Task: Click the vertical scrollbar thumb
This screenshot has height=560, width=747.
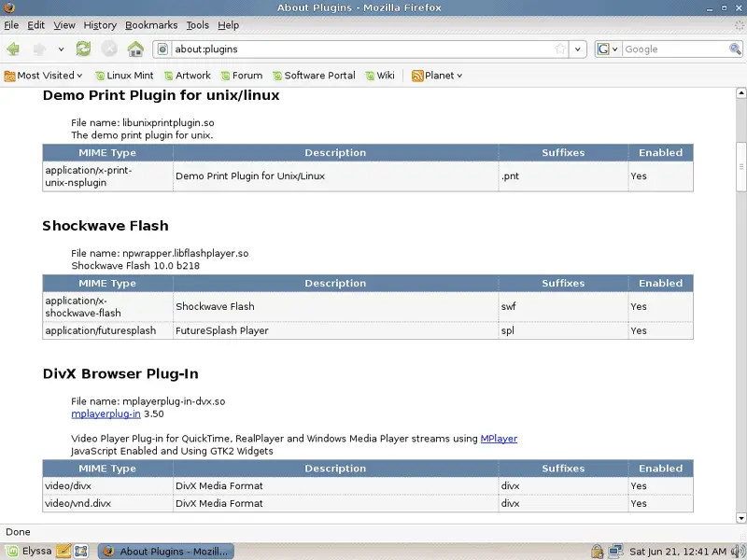Action: click(740, 167)
